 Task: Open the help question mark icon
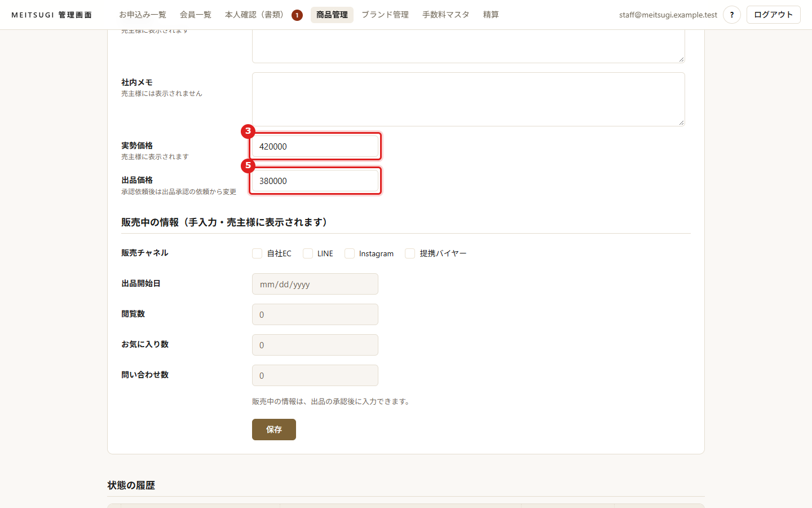731,15
